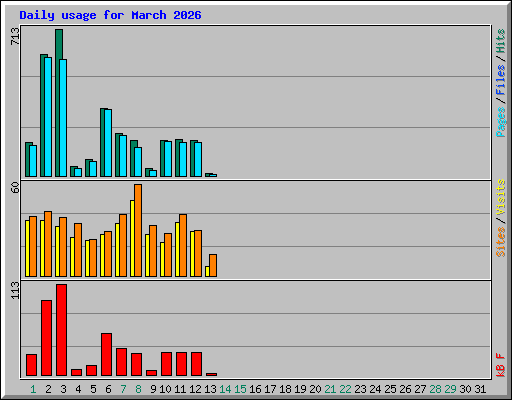Click the day 13 orange visits bar
The image size is (512, 400).
tap(213, 265)
